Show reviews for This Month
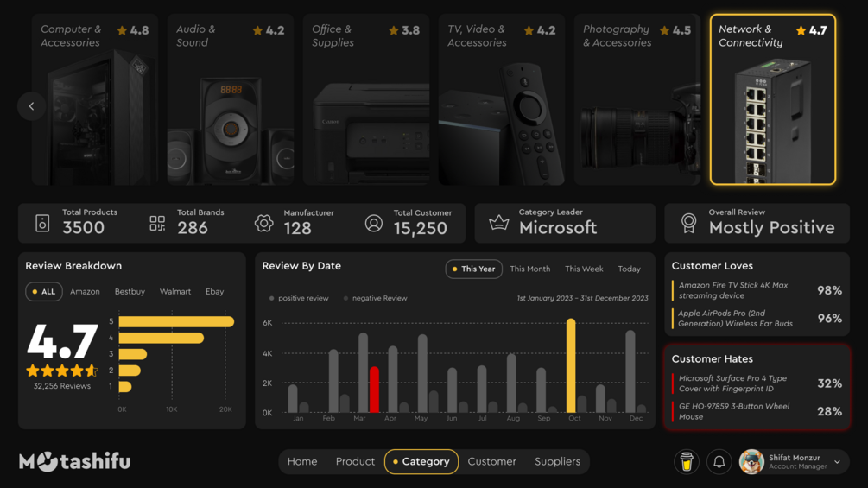Image resolution: width=868 pixels, height=488 pixels. pos(529,269)
